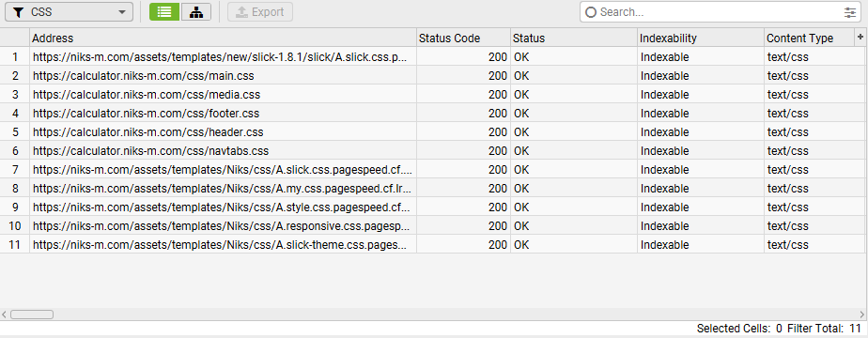Click the horizontal scrollbar left arrow
Image resolution: width=868 pixels, height=338 pixels.
[5, 315]
